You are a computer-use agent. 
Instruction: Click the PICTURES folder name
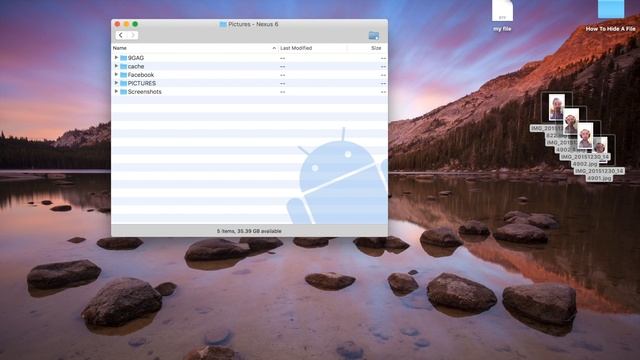pyautogui.click(x=142, y=83)
